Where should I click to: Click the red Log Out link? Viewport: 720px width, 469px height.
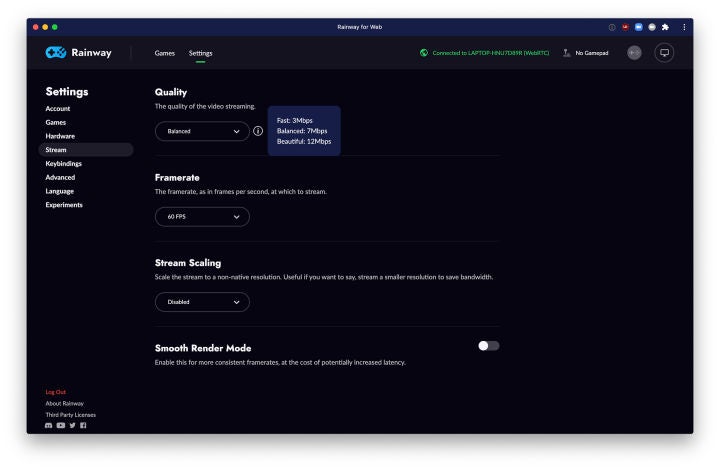56,391
